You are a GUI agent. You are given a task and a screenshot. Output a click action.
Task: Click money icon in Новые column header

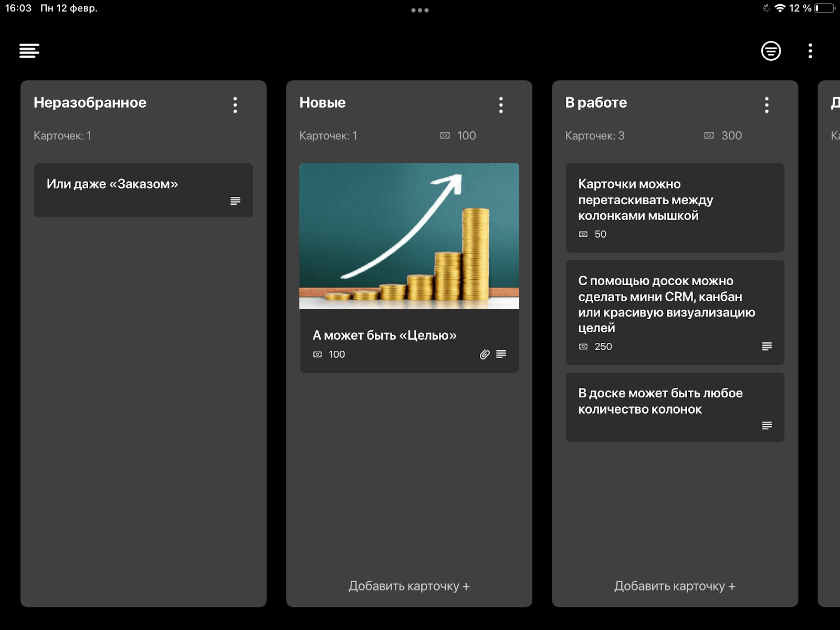click(x=445, y=135)
